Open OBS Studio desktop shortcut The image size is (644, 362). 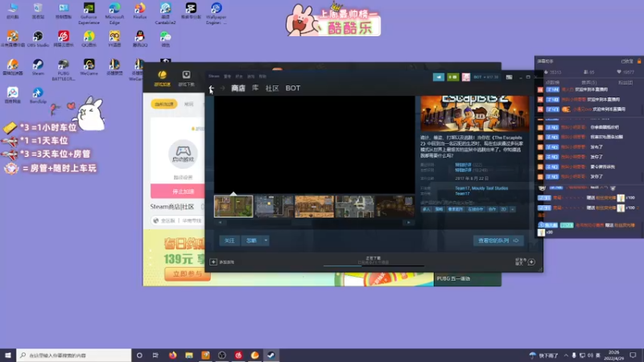click(x=38, y=39)
